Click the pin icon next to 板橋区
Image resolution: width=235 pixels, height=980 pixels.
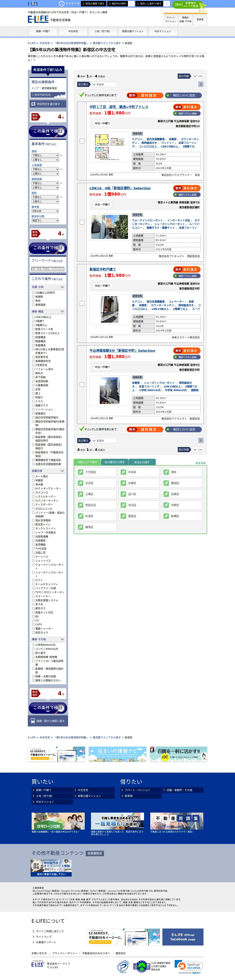pos(166,516)
